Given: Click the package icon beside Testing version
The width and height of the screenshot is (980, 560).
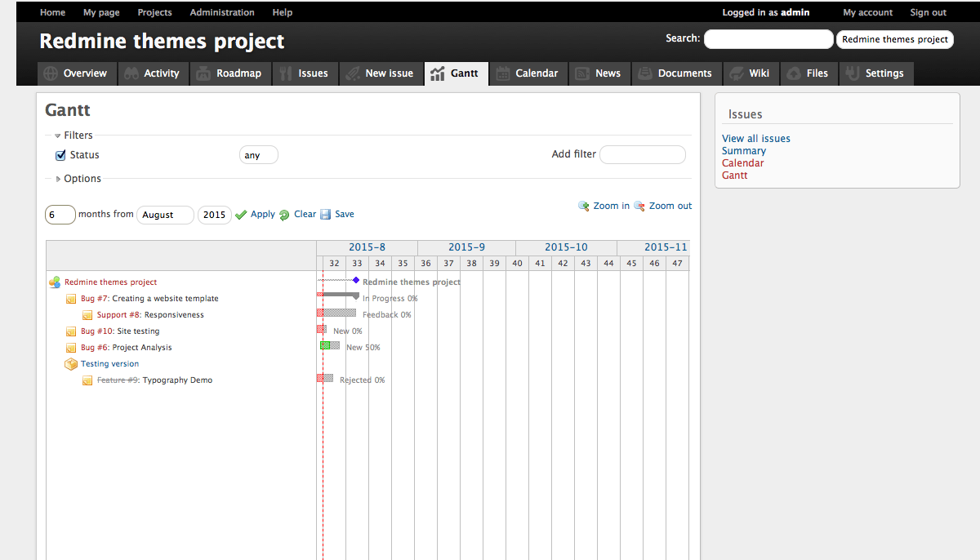Looking at the screenshot, I should pyautogui.click(x=71, y=364).
